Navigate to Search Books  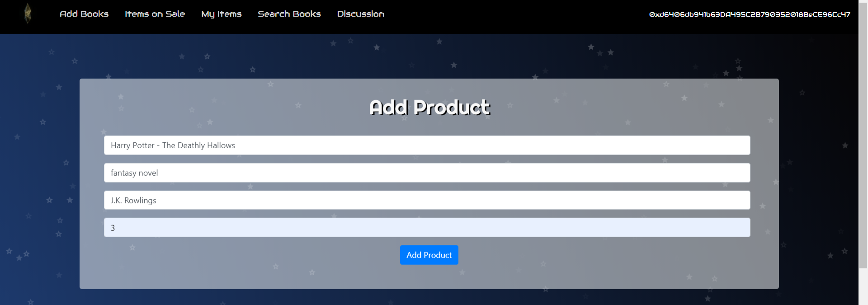(289, 14)
